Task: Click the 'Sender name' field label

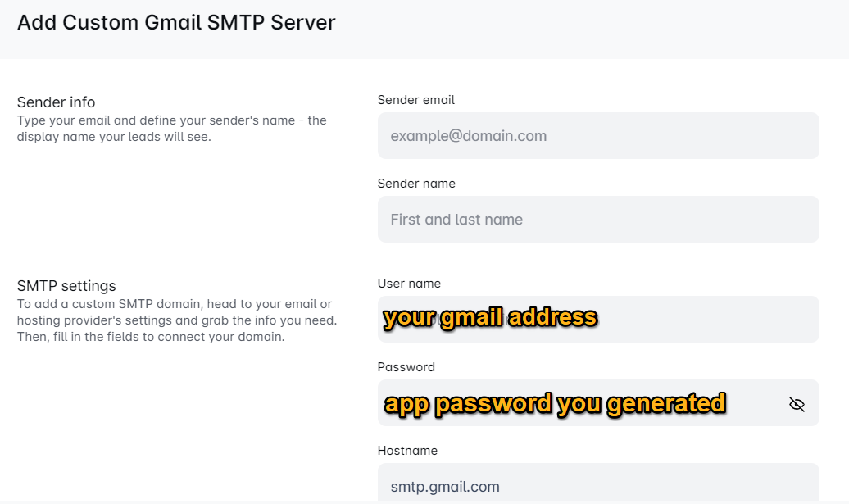Action: pos(415,184)
